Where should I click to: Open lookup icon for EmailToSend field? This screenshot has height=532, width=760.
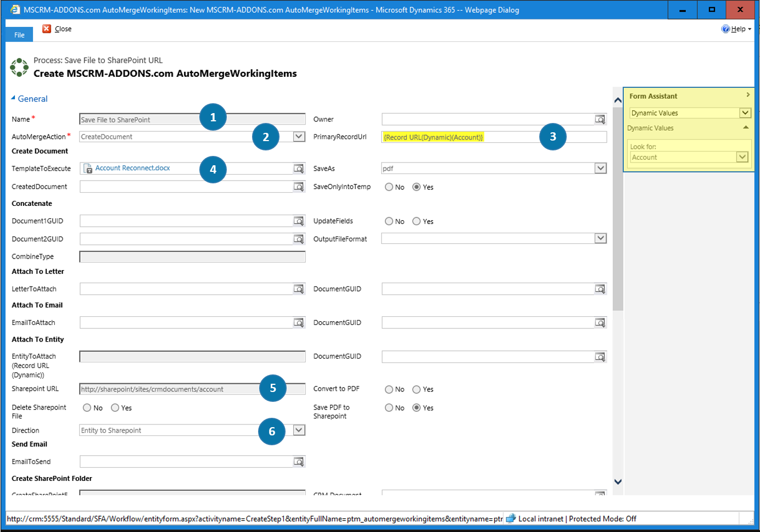coord(299,462)
